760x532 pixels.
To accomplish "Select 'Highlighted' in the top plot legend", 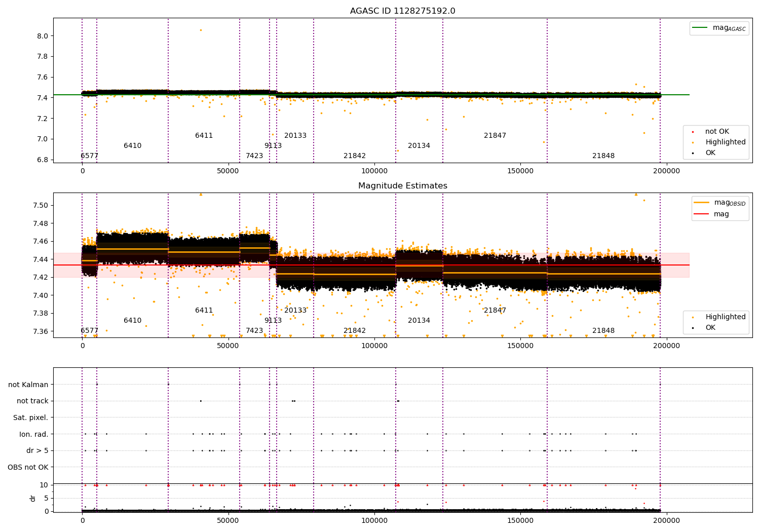I will (725, 142).
